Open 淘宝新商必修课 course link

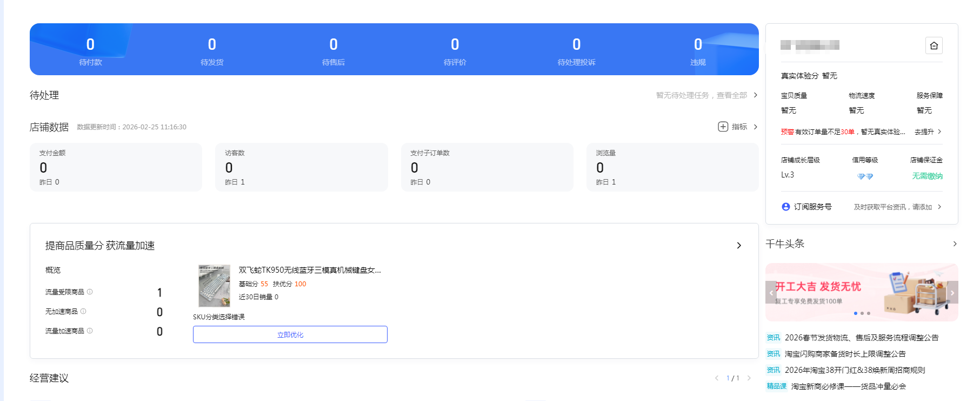[848, 386]
